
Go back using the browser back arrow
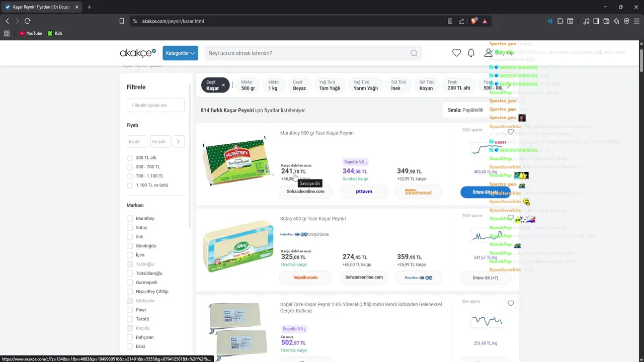7,21
